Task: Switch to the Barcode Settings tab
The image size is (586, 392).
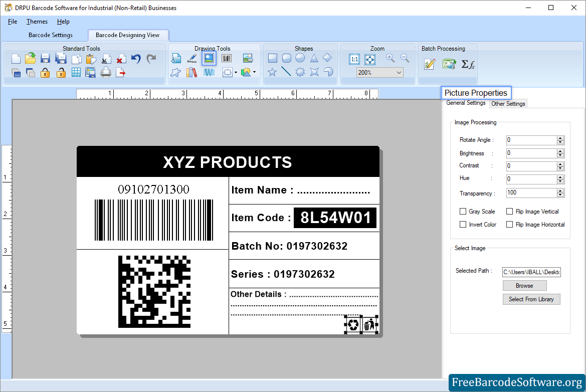Action: pos(51,35)
